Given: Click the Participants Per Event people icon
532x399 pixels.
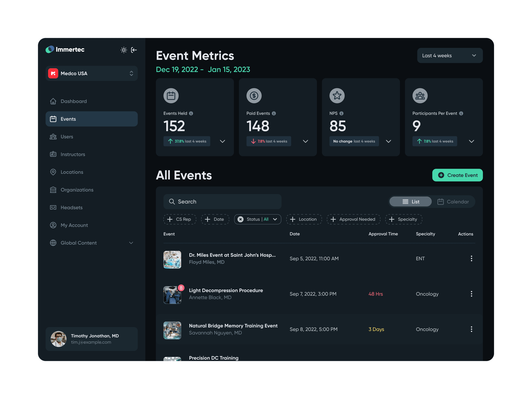Looking at the screenshot, I should pyautogui.click(x=420, y=96).
